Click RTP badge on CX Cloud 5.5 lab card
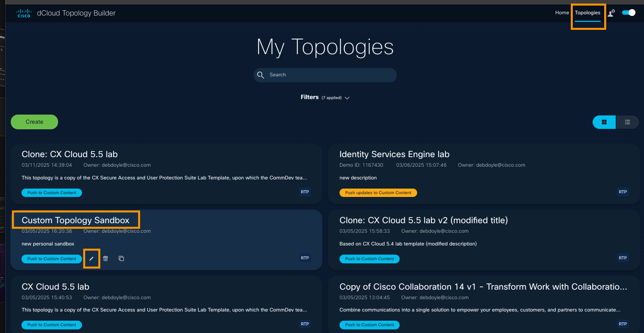Screen dimensions: 644x333 point(305,324)
